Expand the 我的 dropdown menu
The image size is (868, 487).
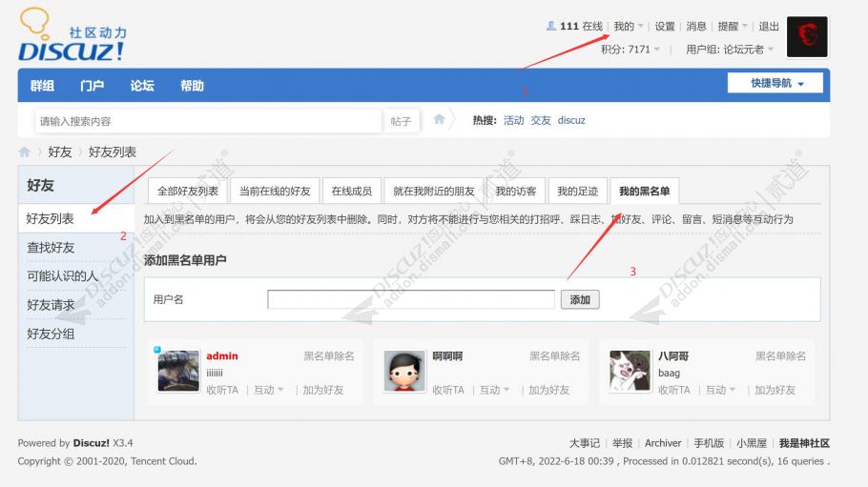pos(629,26)
